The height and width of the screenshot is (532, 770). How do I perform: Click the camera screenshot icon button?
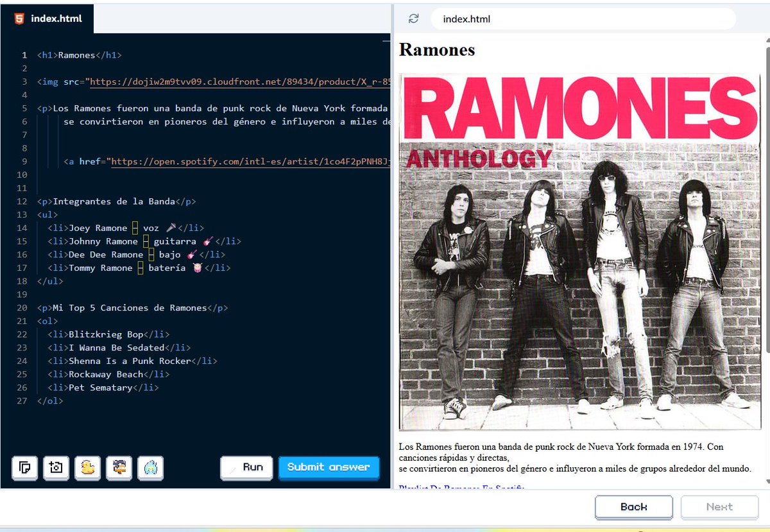click(56, 468)
